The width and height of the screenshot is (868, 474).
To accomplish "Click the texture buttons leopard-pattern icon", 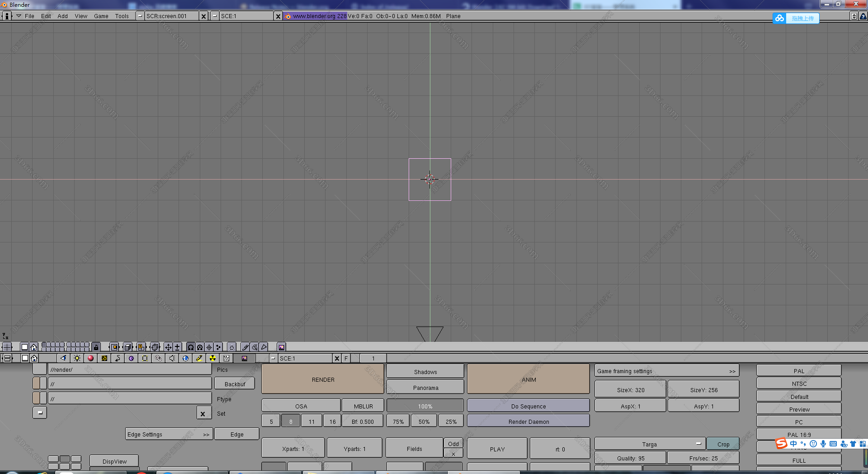I will point(104,358).
